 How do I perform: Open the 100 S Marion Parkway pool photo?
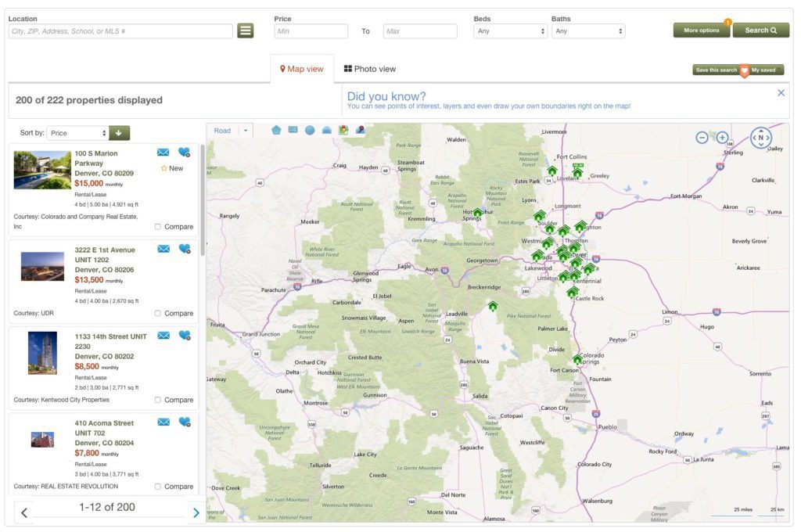coord(42,171)
